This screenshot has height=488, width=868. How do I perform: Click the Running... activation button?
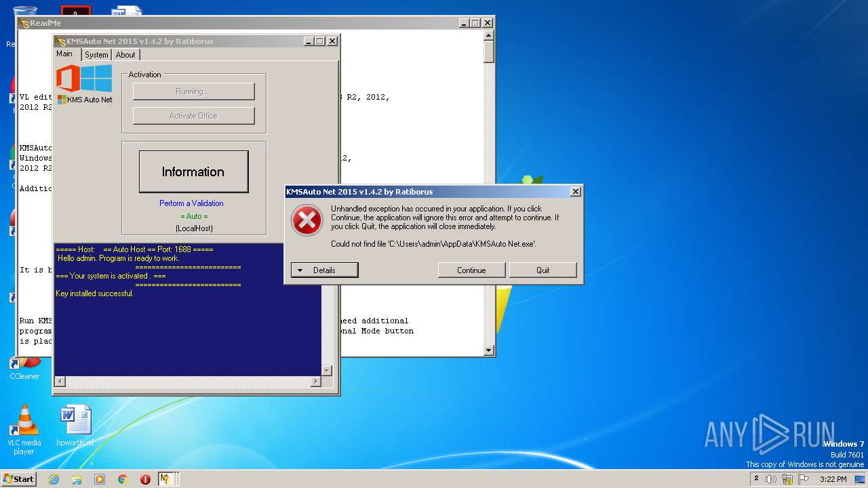(x=193, y=91)
